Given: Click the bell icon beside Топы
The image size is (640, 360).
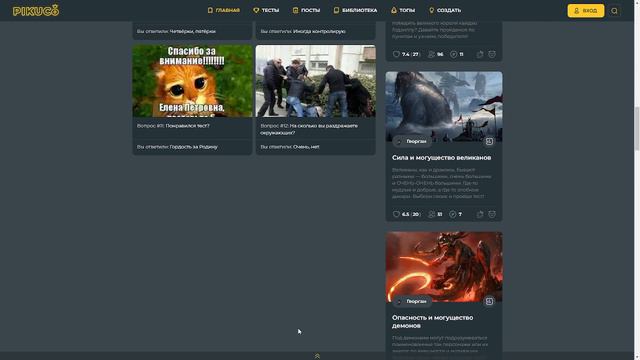Looking at the screenshot, I should coord(394,10).
